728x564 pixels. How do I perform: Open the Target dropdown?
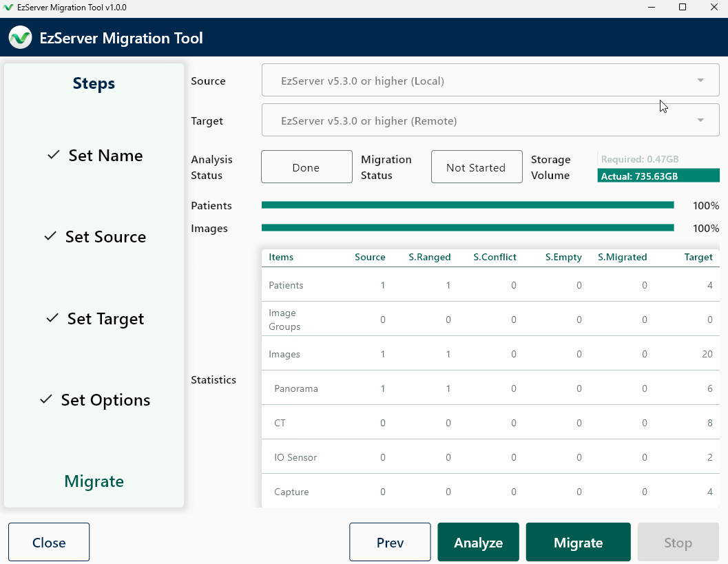(x=490, y=121)
